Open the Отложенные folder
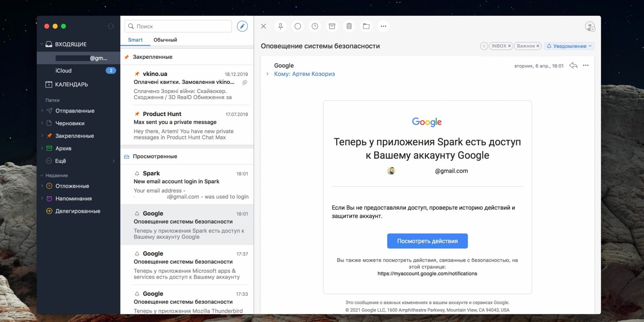Image resolution: width=644 pixels, height=322 pixels. tap(72, 186)
